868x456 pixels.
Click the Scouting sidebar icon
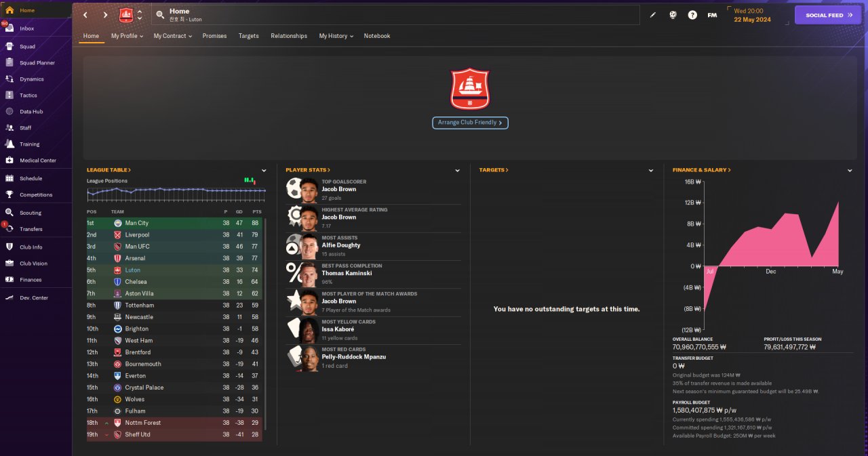[x=9, y=213]
